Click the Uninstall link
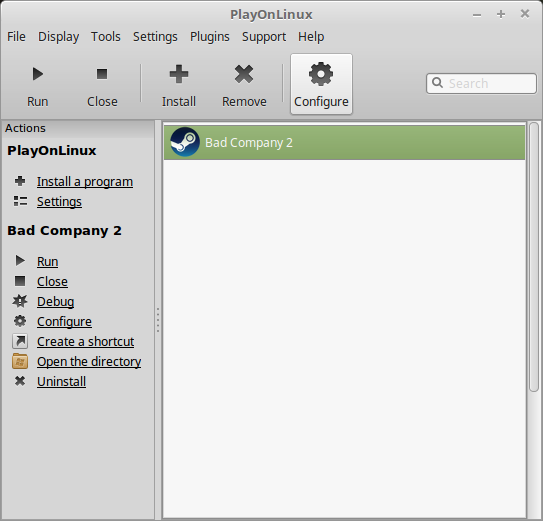The width and height of the screenshot is (543, 521). [x=61, y=381]
